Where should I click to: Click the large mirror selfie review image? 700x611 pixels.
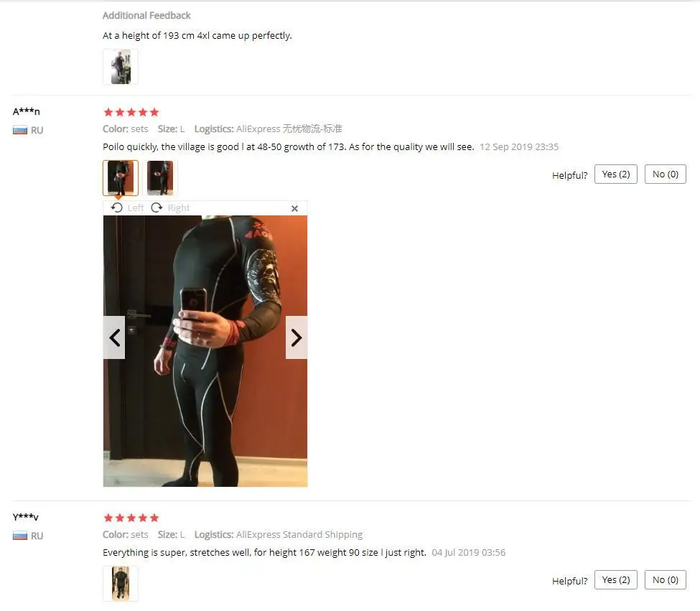205,351
